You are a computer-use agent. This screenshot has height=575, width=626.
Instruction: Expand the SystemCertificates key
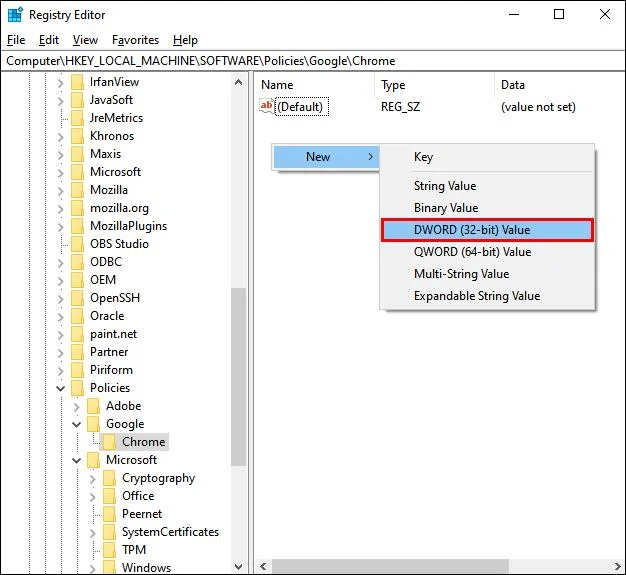pyautogui.click(x=92, y=533)
